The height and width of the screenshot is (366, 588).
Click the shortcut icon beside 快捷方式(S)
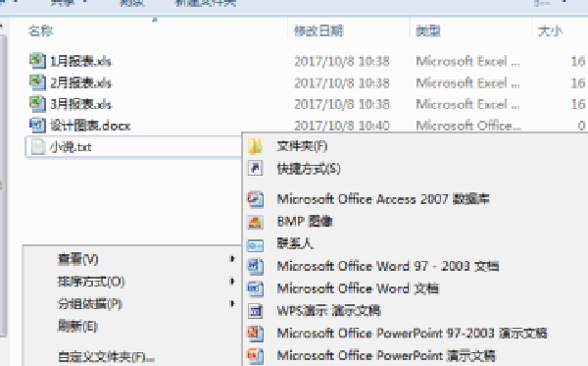click(x=255, y=168)
